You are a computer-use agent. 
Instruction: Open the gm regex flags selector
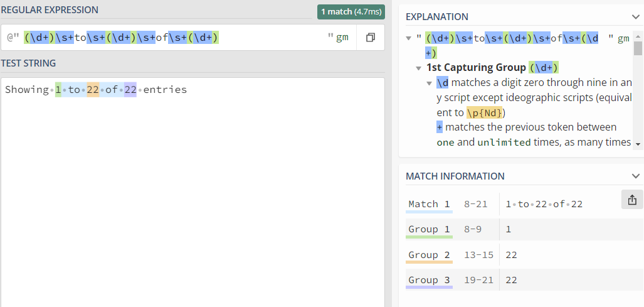342,38
